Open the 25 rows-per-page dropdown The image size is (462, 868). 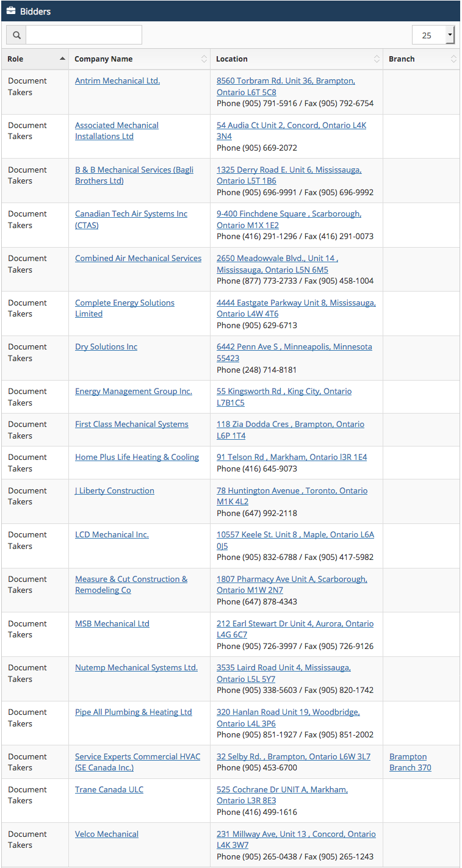click(433, 35)
